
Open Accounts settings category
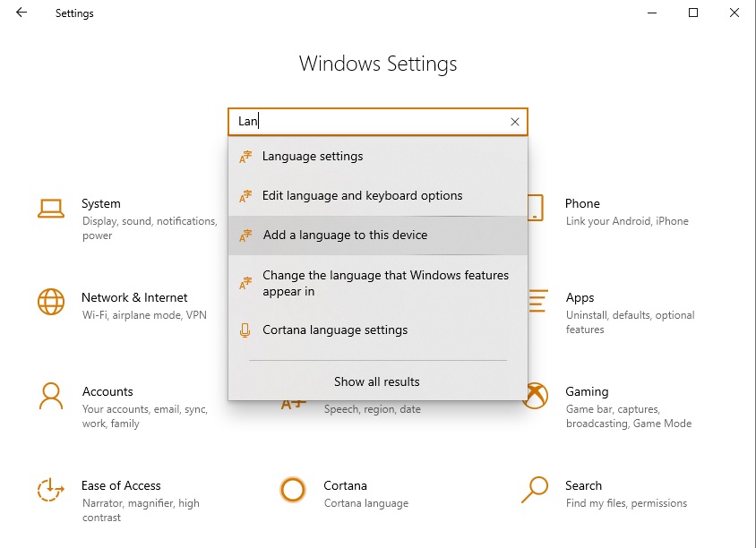click(x=107, y=392)
